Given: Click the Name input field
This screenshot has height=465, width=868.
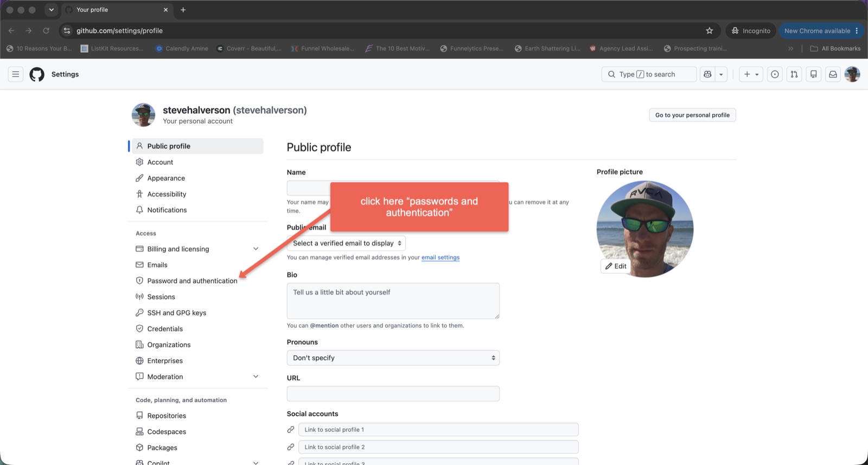Looking at the screenshot, I should (393, 188).
